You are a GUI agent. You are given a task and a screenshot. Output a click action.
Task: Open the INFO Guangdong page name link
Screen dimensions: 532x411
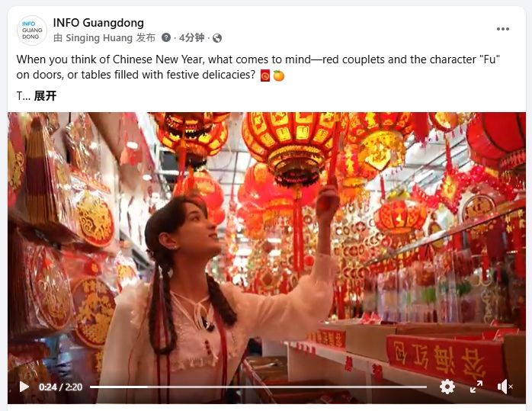98,23
